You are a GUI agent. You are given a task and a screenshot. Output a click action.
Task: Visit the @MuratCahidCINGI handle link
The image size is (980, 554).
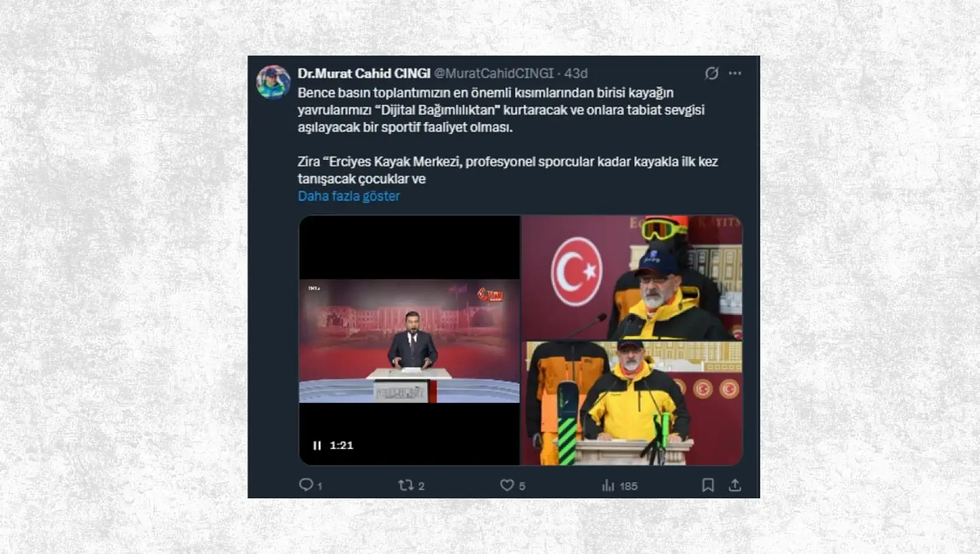coord(493,73)
